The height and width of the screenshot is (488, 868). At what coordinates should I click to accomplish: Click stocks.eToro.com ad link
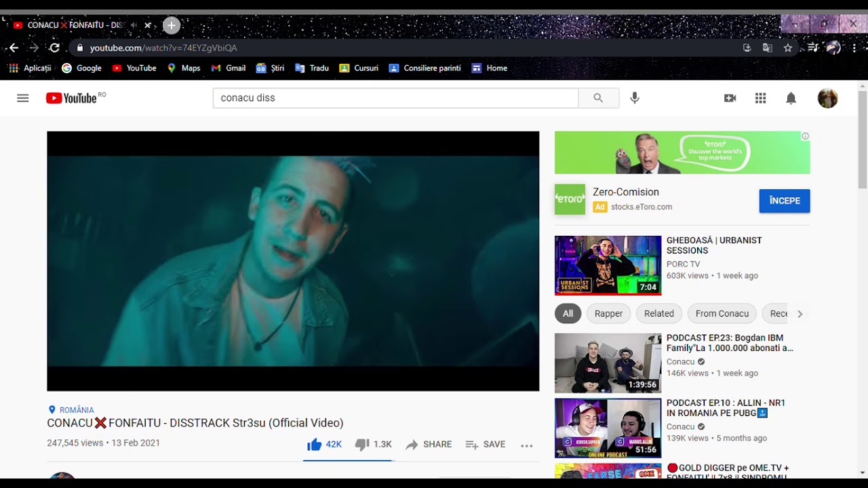coord(642,207)
